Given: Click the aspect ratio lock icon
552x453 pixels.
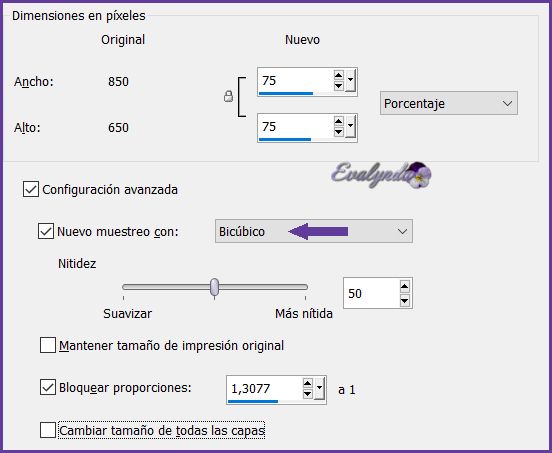Looking at the screenshot, I should tap(228, 96).
